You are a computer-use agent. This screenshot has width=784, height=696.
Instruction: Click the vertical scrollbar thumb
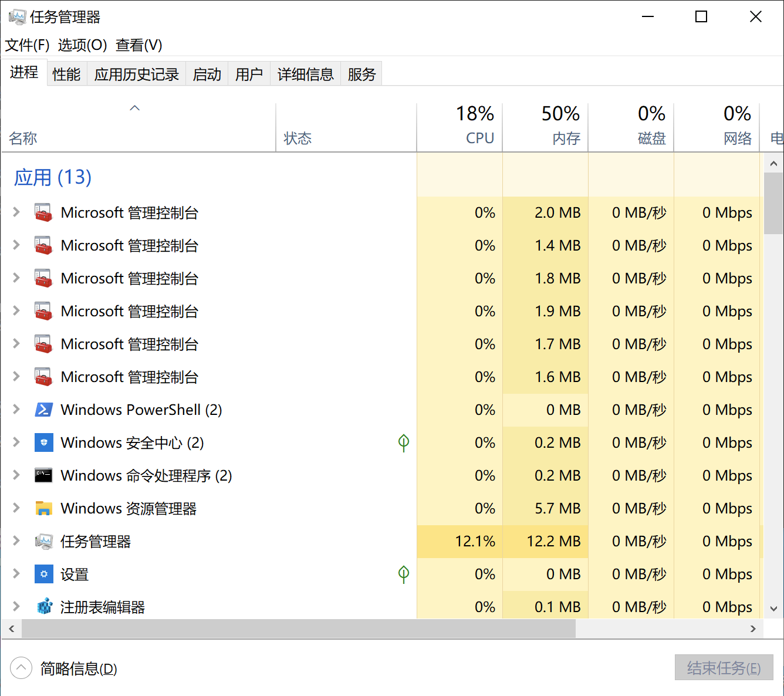[x=773, y=203]
